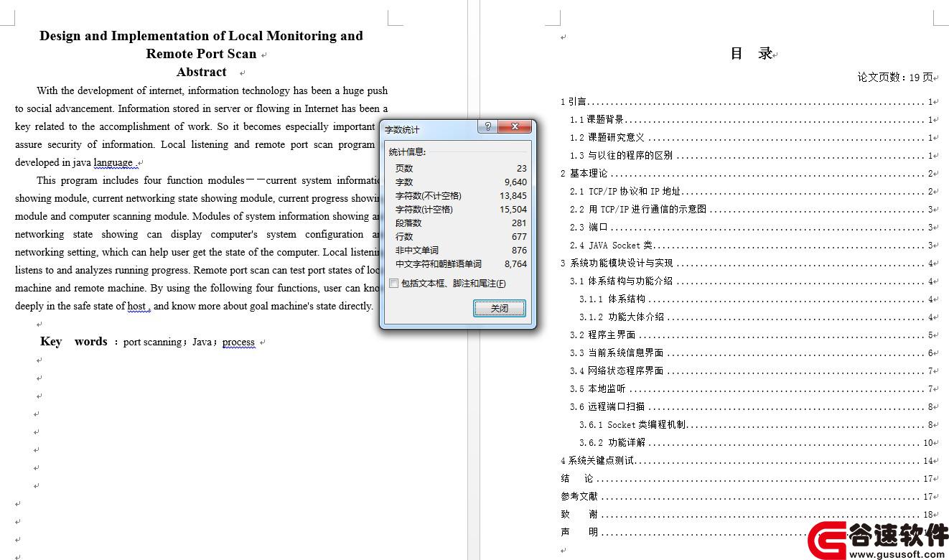Click the contents entry 3.2 程序主界面
Viewport: 949px width, 560px height.
(x=752, y=335)
